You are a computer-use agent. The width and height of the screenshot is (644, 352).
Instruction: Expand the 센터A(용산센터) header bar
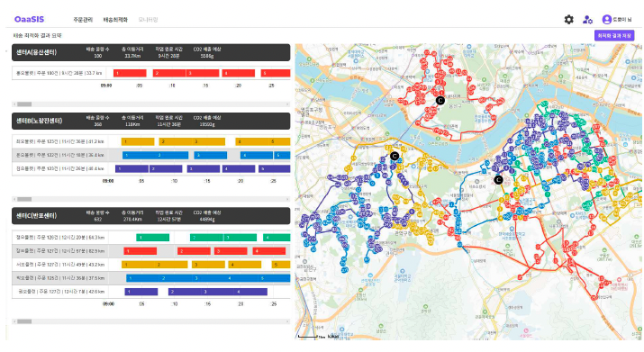(x=150, y=52)
